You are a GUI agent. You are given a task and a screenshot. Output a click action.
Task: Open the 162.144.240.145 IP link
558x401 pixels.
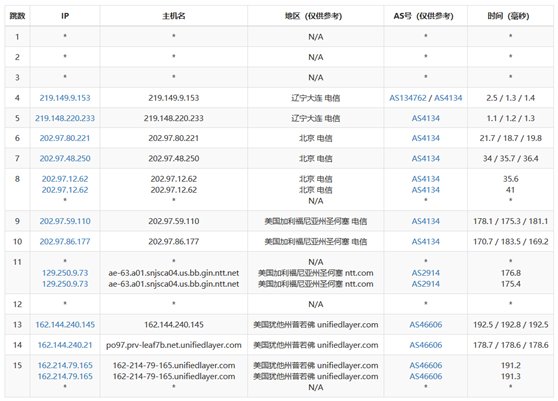coord(65,325)
